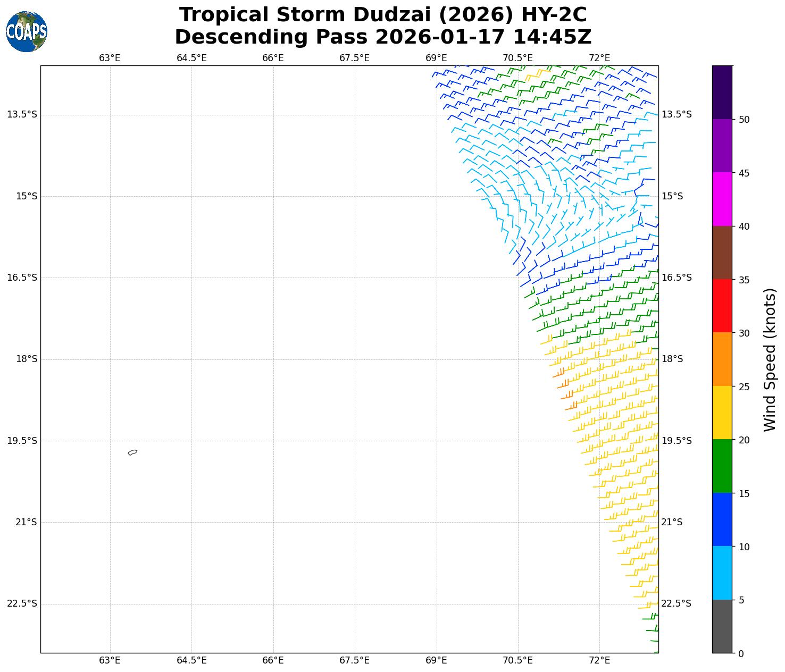785x672 pixels.
Task: Click the gray 0-5 knot colorbar segment
Action: [722, 626]
